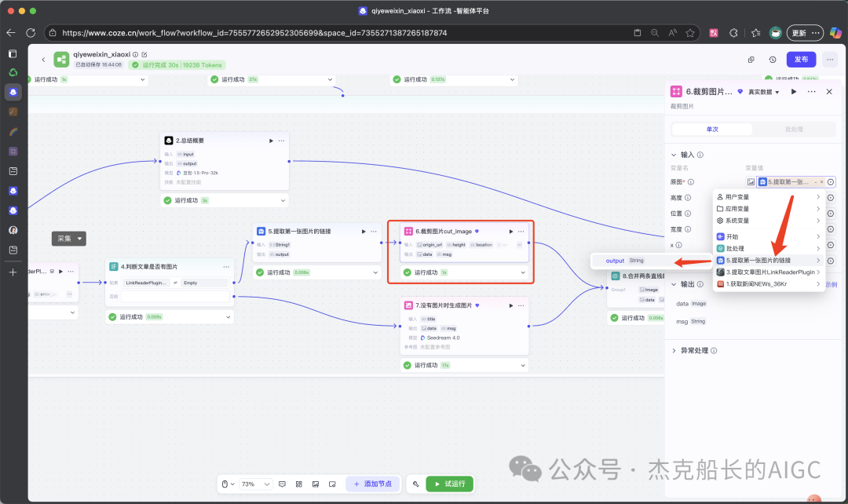
Task: Open the 真实数据 dropdown in panel header
Action: 763,92
